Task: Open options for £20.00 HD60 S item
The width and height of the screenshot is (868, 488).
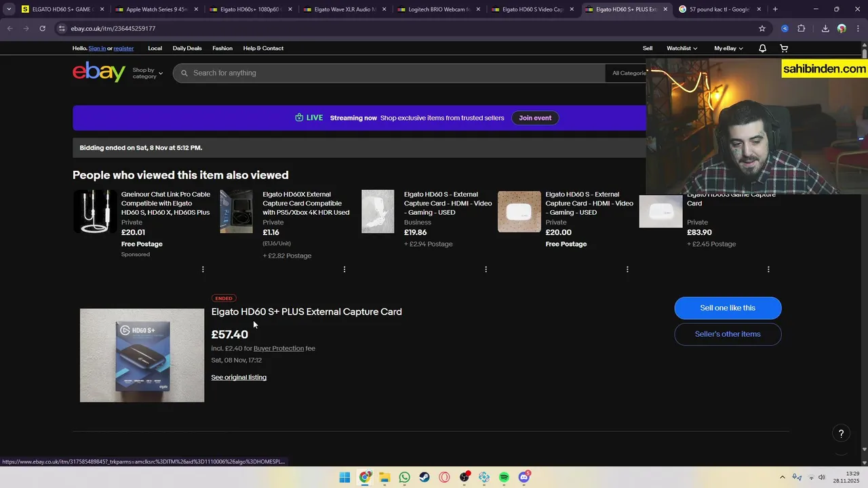Action: (627, 269)
